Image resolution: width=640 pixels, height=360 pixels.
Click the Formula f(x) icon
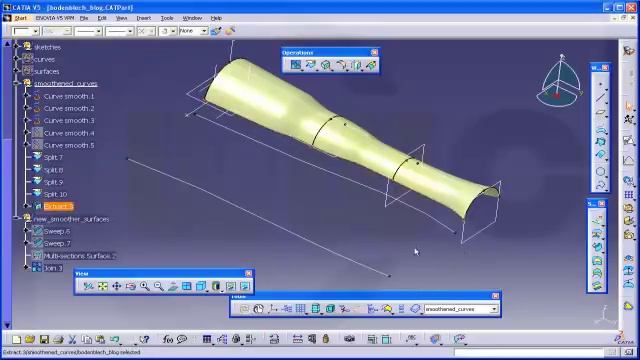167,339
